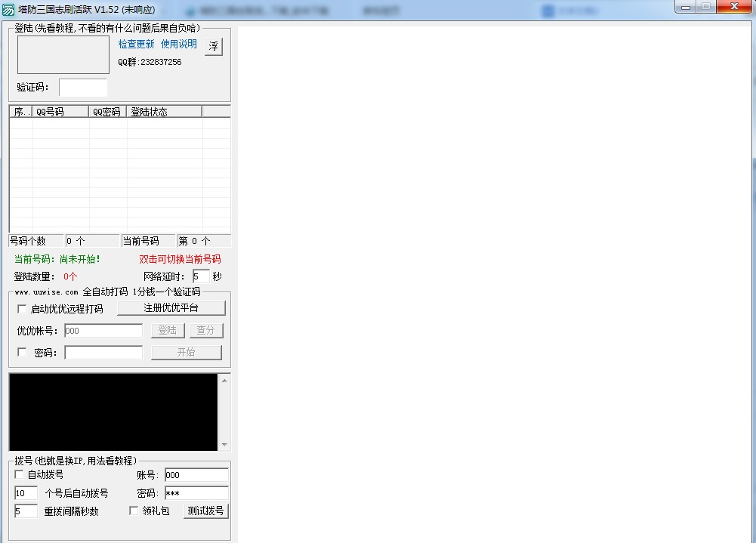The height and width of the screenshot is (543, 756).
Task: Click the 查分 button
Action: point(206,330)
